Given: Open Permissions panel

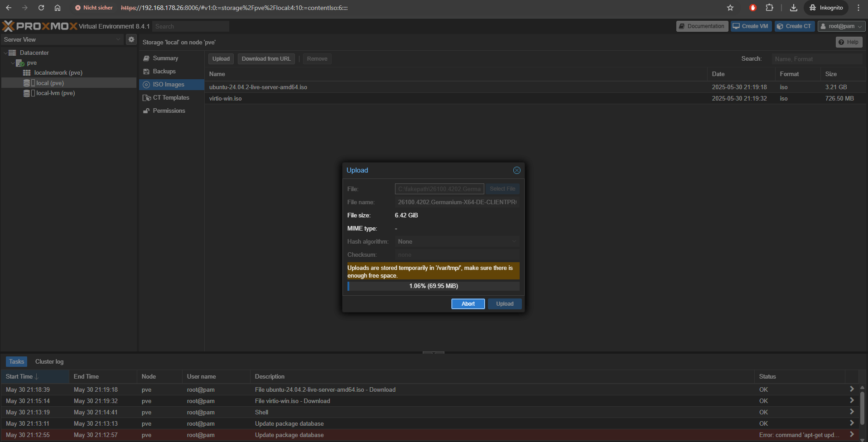Looking at the screenshot, I should point(171,111).
